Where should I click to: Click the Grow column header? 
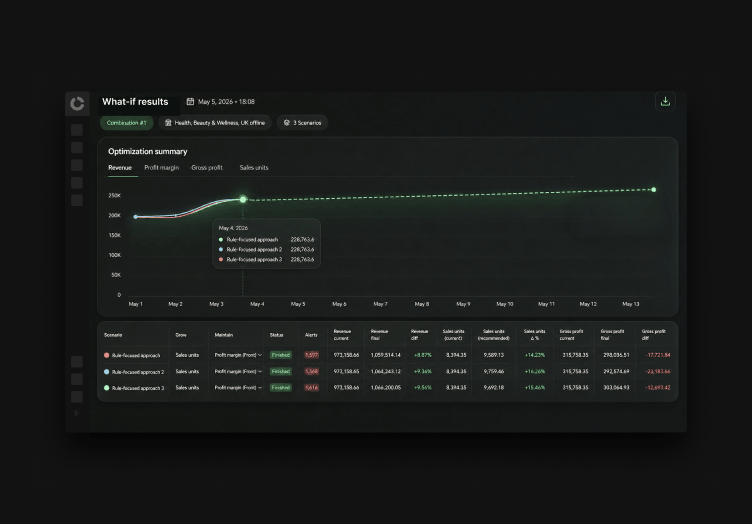pos(181,335)
